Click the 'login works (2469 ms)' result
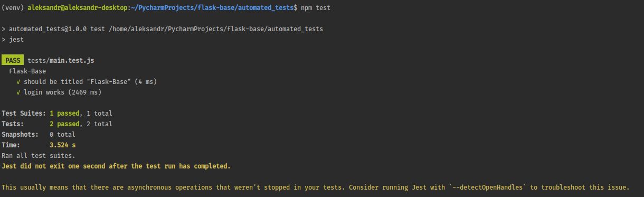 coord(62,92)
